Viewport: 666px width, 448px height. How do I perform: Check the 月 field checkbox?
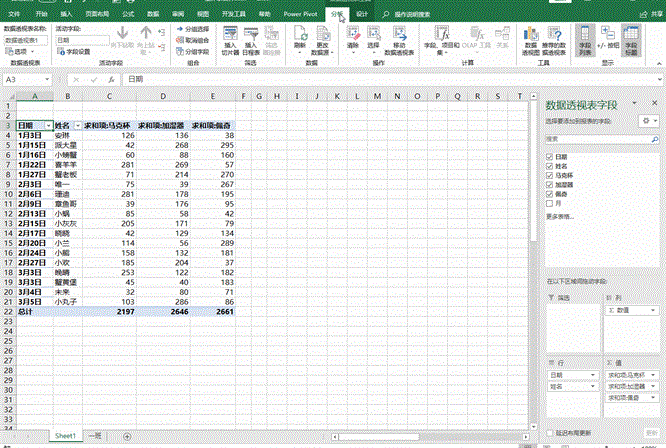point(549,203)
